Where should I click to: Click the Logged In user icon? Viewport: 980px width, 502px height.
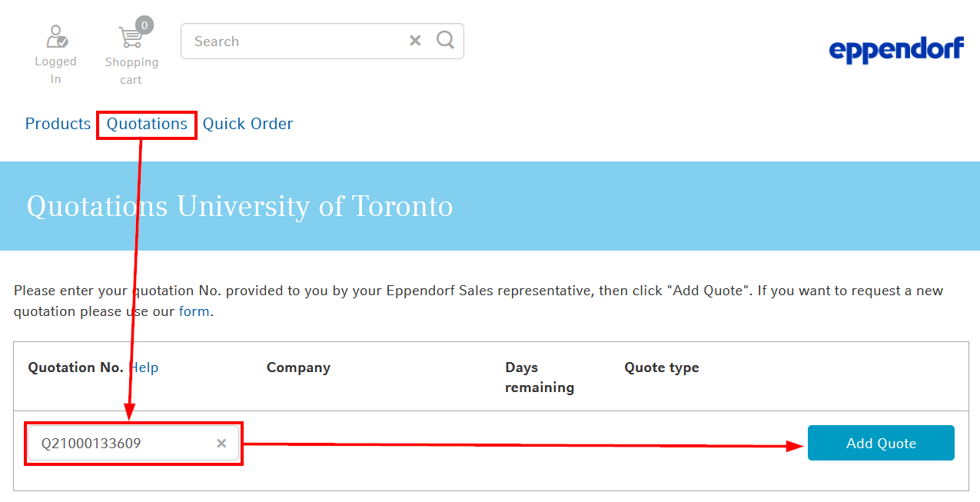(56, 37)
